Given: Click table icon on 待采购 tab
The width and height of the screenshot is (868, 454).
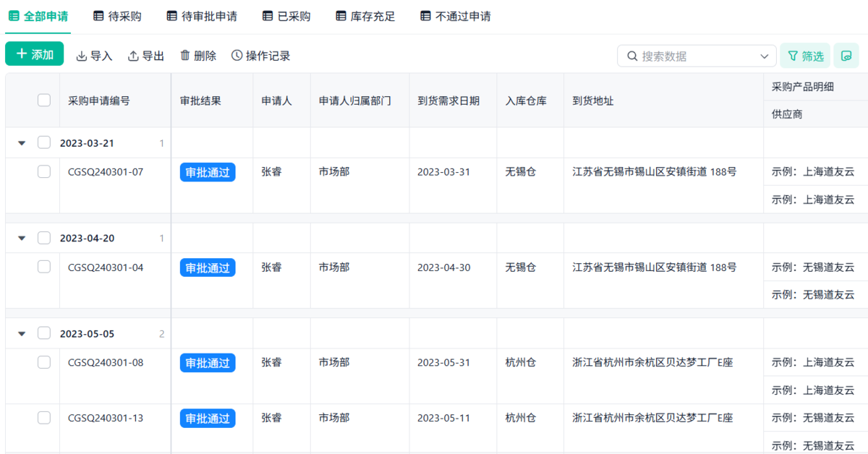Looking at the screenshot, I should (99, 16).
